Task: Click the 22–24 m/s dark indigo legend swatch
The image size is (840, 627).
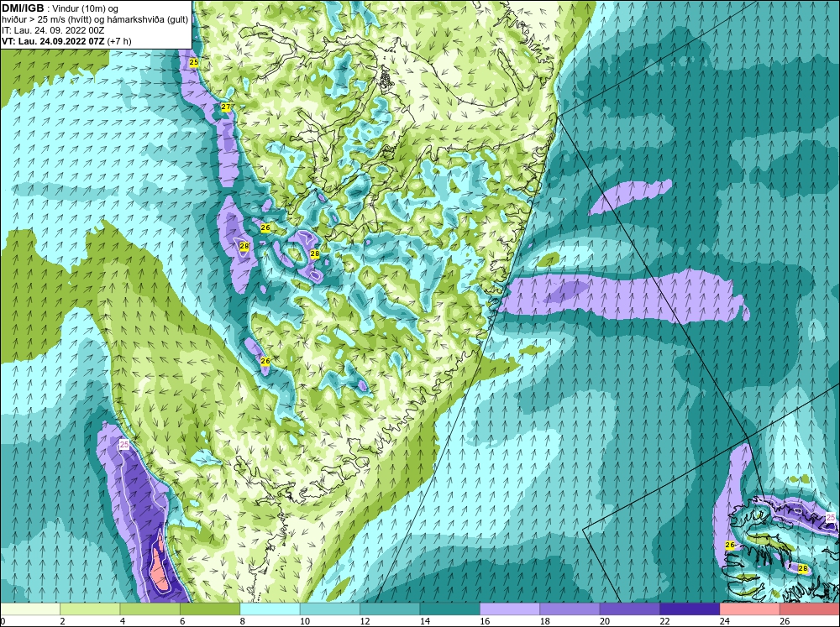Action: pos(690,609)
